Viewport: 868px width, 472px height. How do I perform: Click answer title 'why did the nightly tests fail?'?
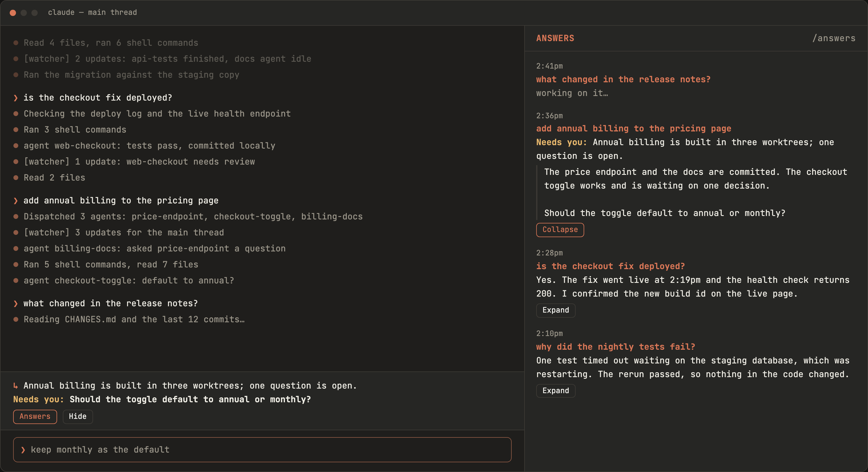tap(616, 347)
